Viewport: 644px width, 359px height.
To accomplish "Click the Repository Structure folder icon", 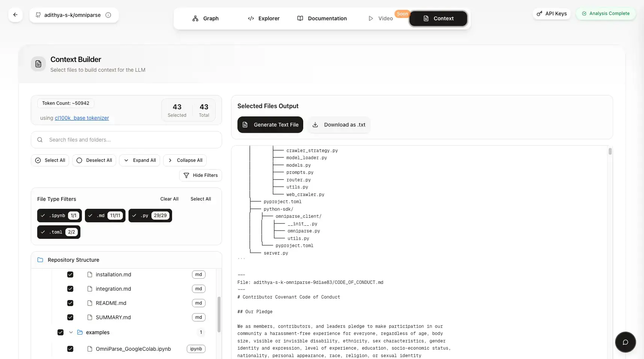I will point(40,259).
